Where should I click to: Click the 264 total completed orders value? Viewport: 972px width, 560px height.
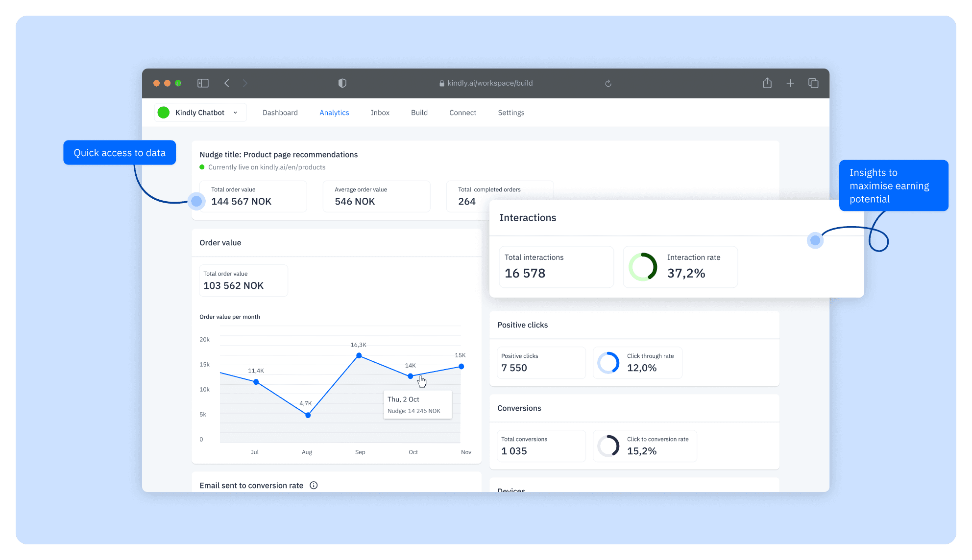[x=467, y=201]
